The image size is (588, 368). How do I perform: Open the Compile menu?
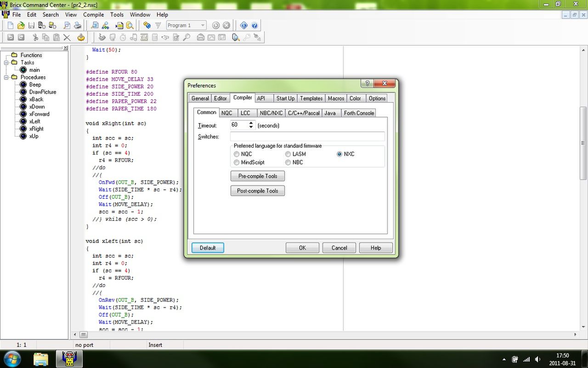[93, 15]
